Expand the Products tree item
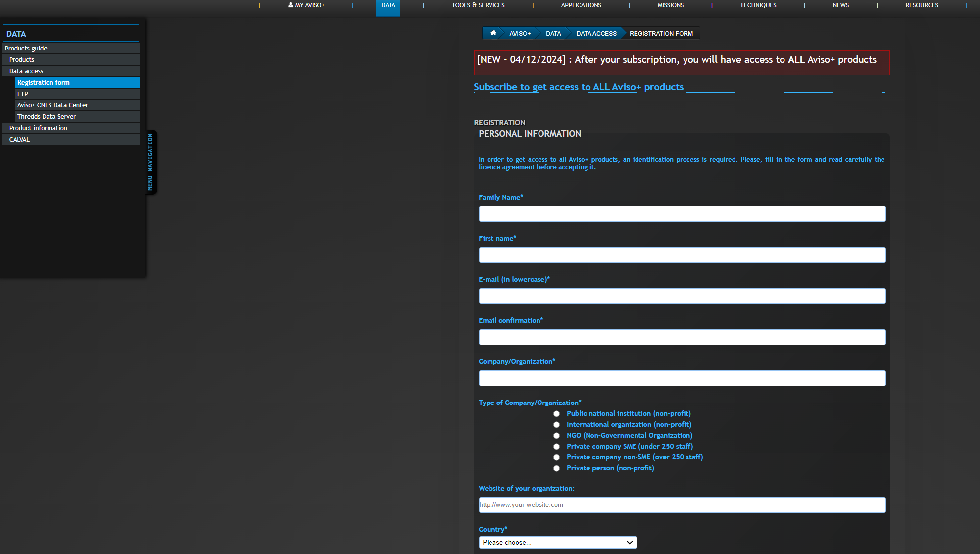Screen dimensions: 980x554 point(22,60)
